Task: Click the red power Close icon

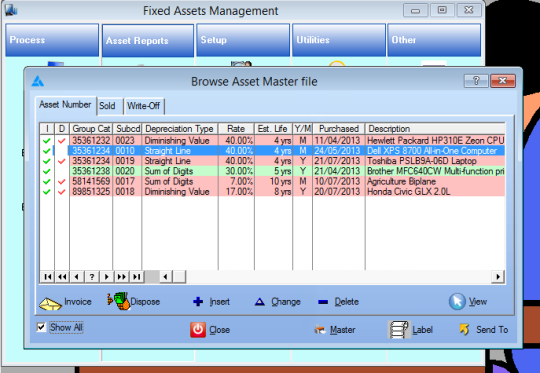Action: (x=198, y=330)
